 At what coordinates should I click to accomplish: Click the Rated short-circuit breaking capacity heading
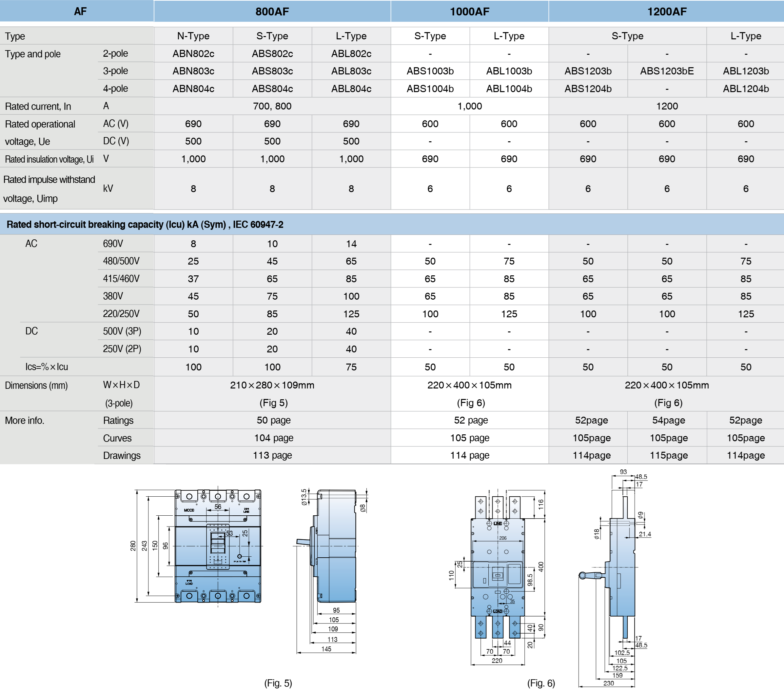coord(145,225)
